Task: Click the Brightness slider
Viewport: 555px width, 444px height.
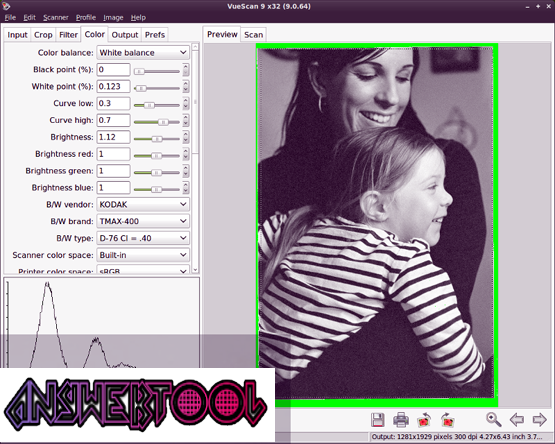Action: point(157,139)
